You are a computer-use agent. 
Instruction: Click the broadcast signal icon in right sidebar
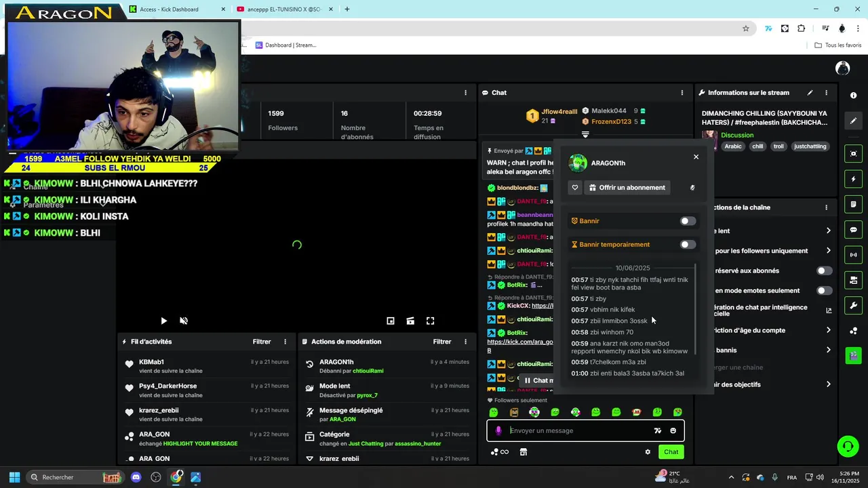(854, 255)
